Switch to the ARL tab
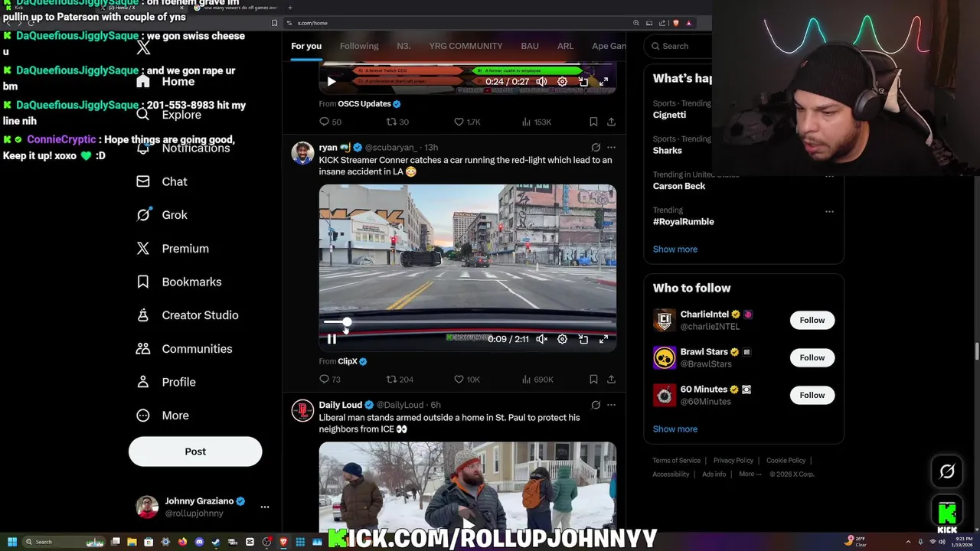Viewport: 980px width, 551px height. [x=565, y=46]
